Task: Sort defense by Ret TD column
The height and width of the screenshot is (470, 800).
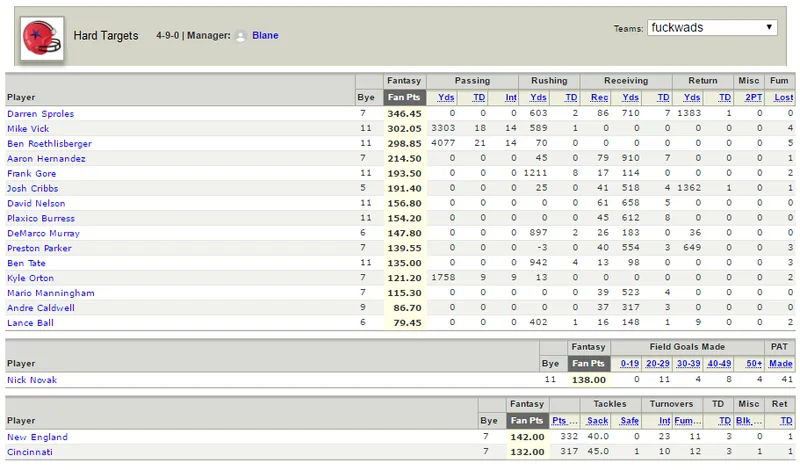Action: click(787, 421)
